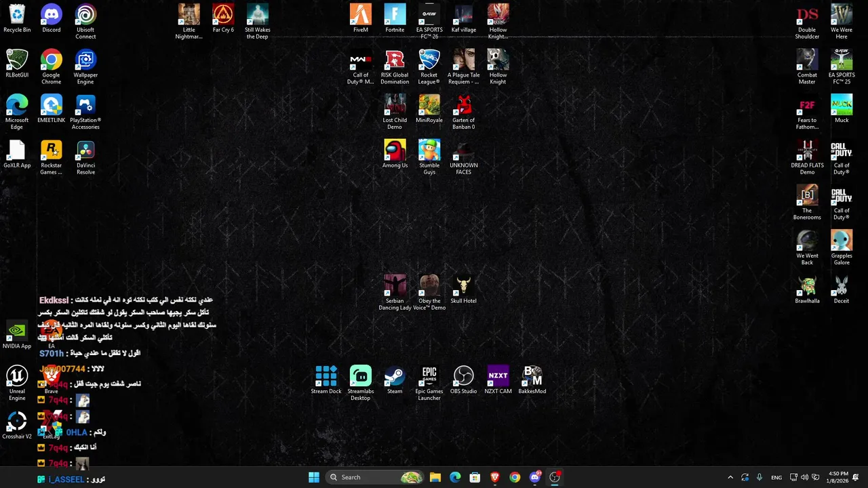868x488 pixels.
Task: Open Rockstar Games launcher shortcut
Action: tap(52, 158)
